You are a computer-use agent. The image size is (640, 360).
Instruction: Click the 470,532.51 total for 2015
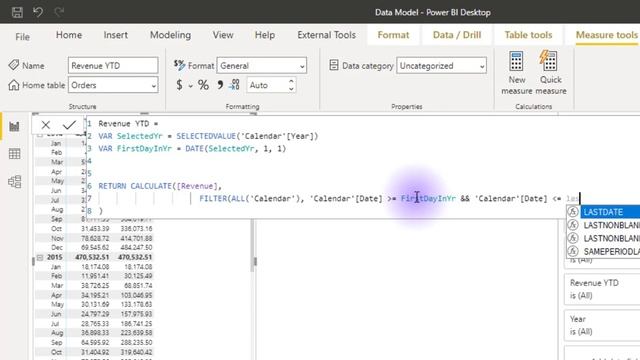click(92, 257)
